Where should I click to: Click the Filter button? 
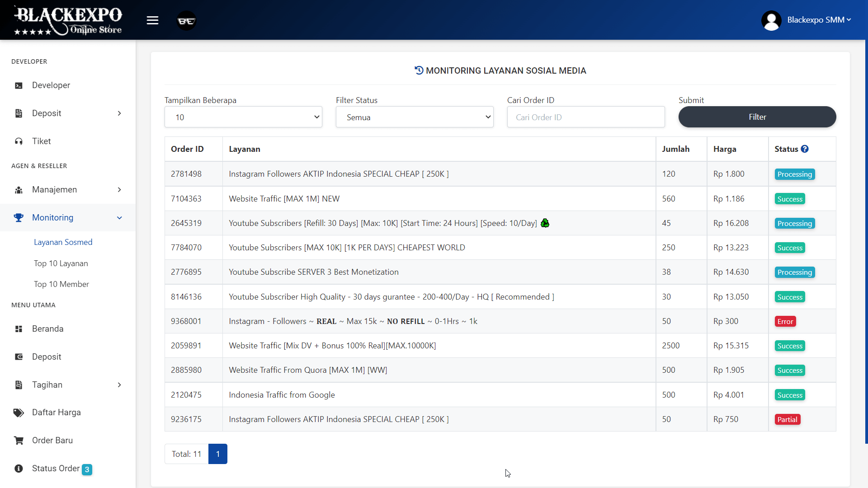[757, 117]
